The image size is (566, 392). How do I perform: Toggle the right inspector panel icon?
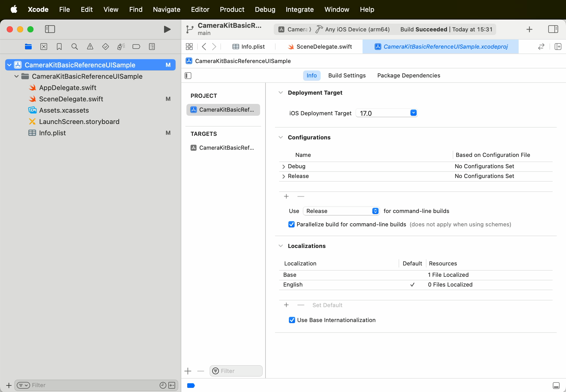(553, 29)
